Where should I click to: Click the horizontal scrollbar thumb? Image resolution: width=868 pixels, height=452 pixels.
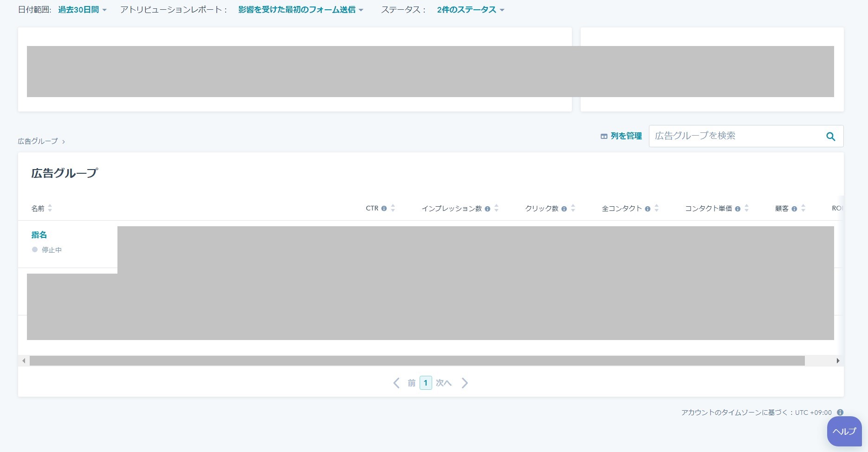click(x=417, y=361)
